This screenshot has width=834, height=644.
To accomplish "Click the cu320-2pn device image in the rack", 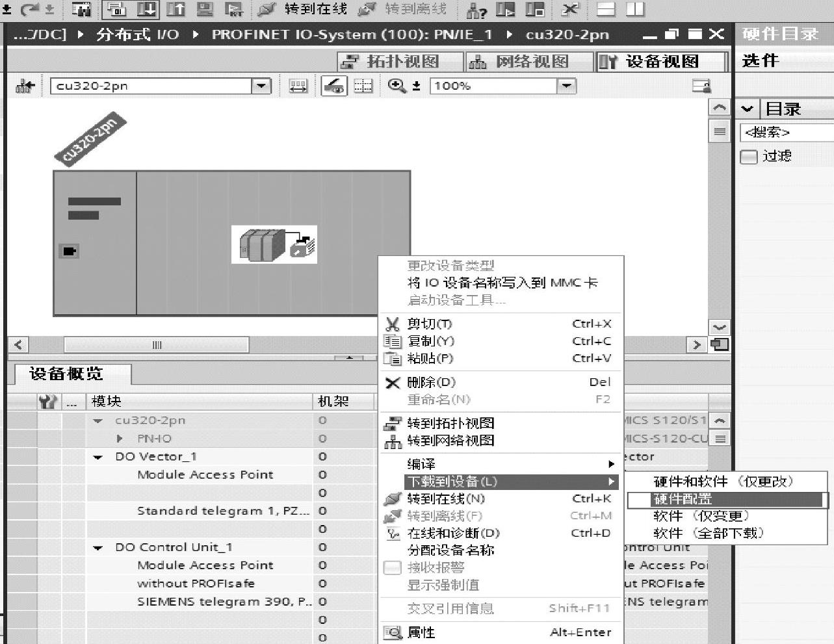I will coord(274,244).
